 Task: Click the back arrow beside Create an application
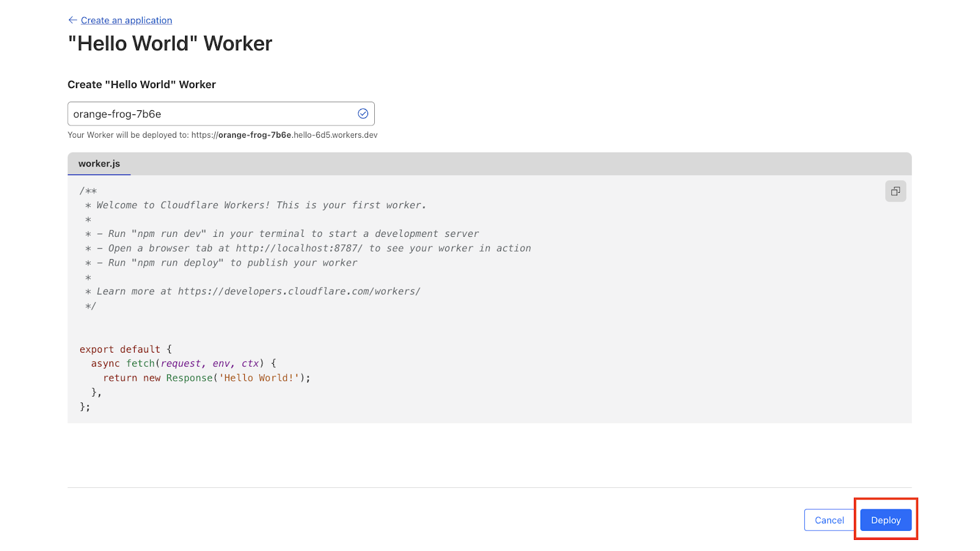(x=73, y=20)
